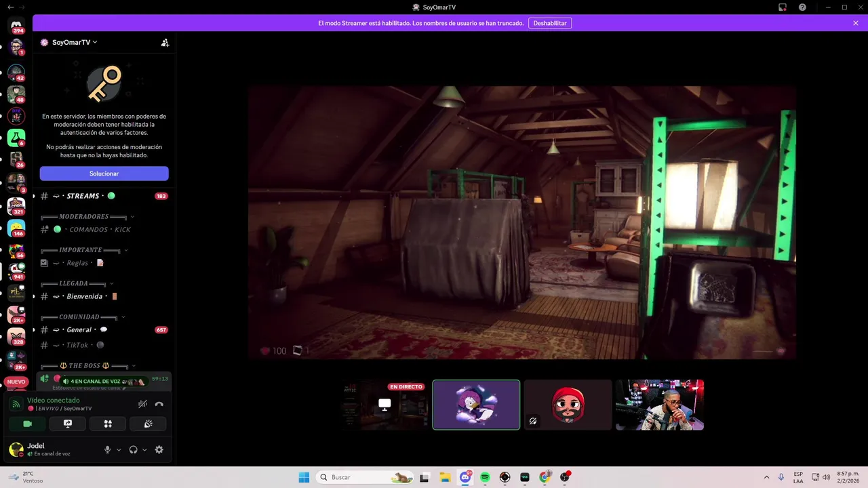Viewport: 868px width, 488px height.
Task: Open direct messages with 394 badge
Action: tap(16, 26)
